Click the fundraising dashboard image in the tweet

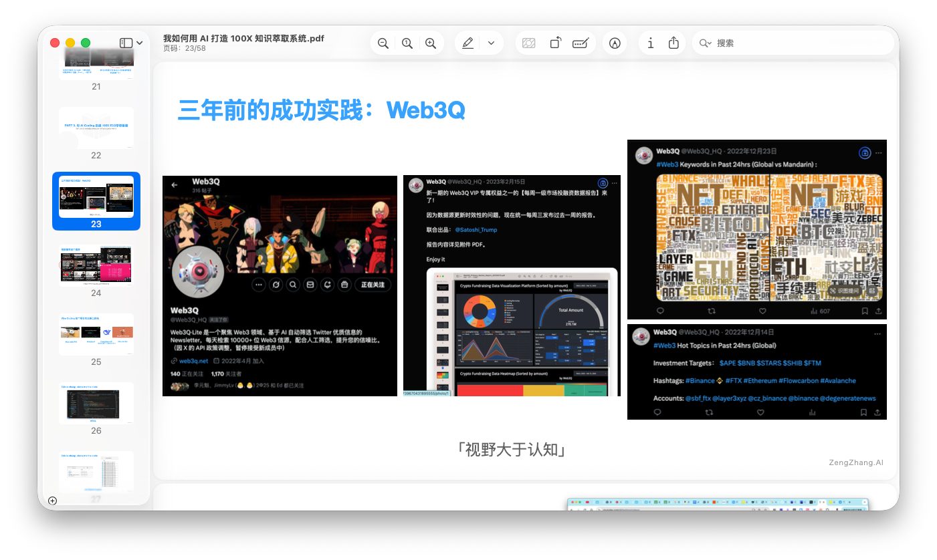coord(522,331)
